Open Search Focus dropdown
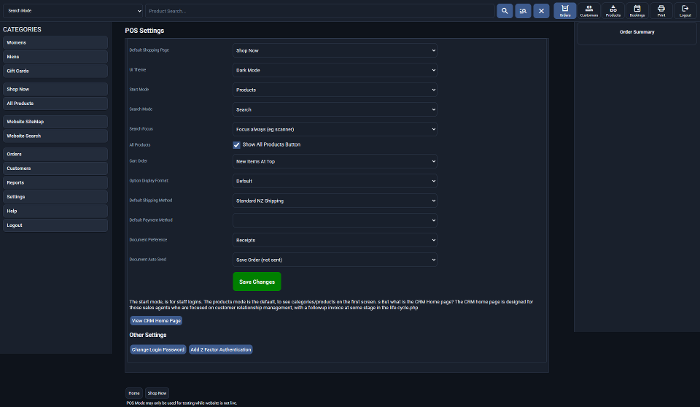The image size is (700, 407). 335,129
